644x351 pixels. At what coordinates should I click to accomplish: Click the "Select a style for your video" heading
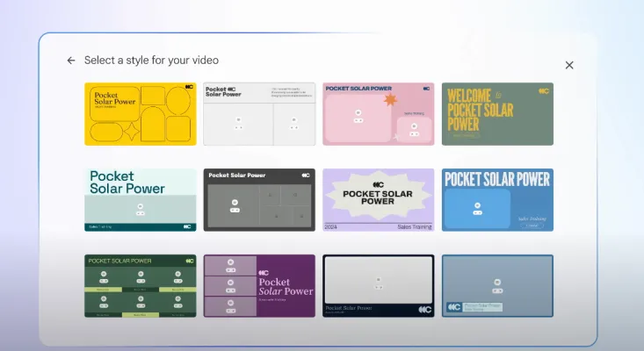151,61
